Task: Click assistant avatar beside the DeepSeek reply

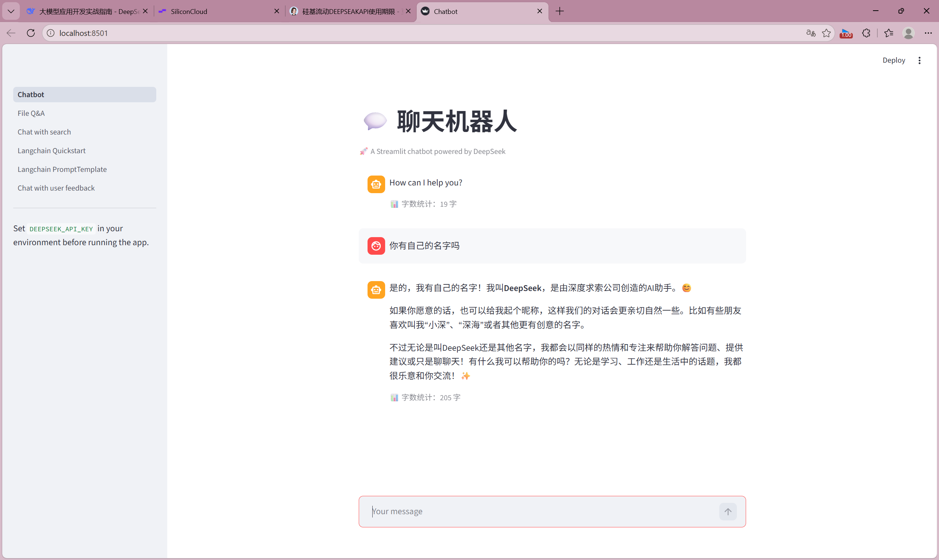Action: tap(376, 290)
